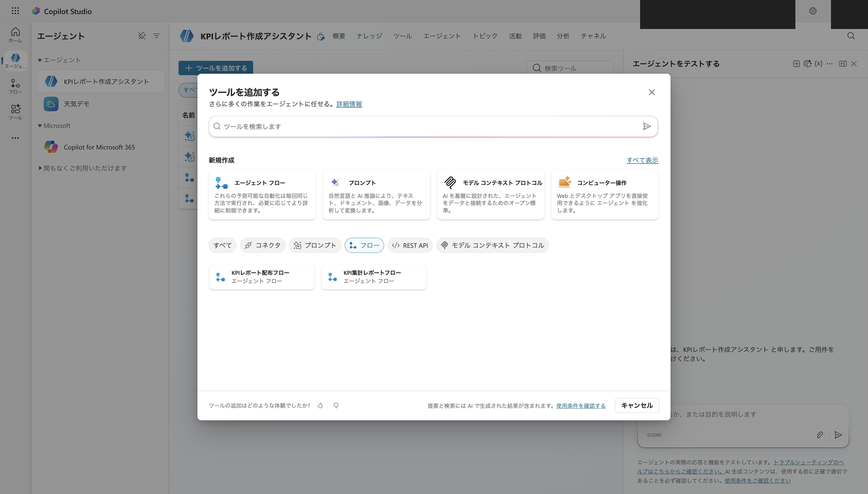Choose the モデル コンテキスト プロトコル creation card

pyautogui.click(x=490, y=195)
